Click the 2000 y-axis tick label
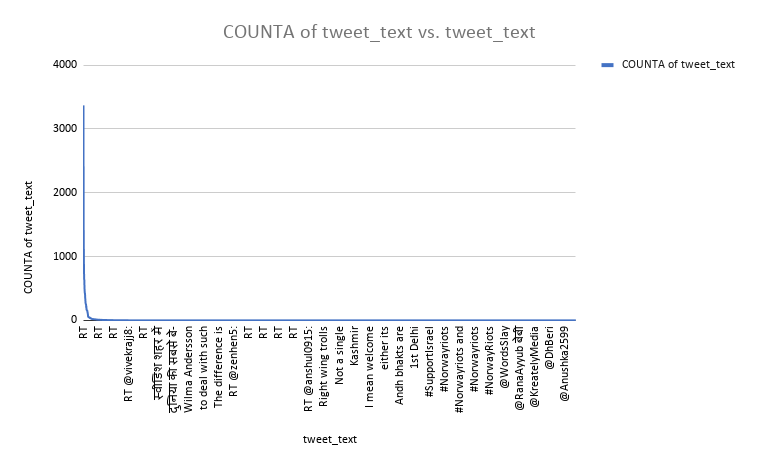Viewport: 758px width, 469px height. pyautogui.click(x=64, y=192)
